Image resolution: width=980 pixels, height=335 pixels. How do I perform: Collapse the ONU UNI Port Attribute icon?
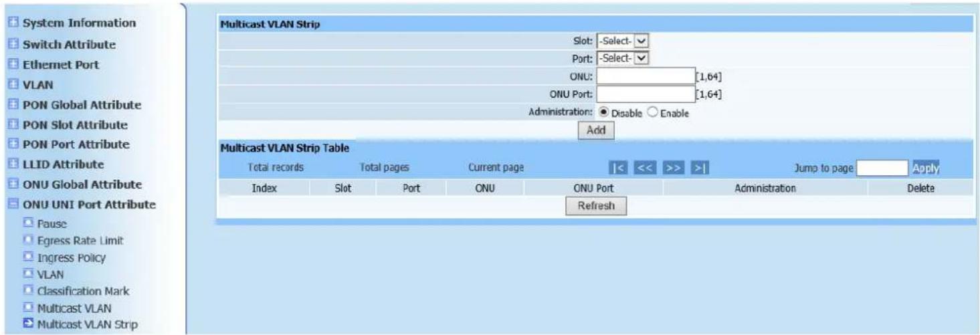coord(15,205)
